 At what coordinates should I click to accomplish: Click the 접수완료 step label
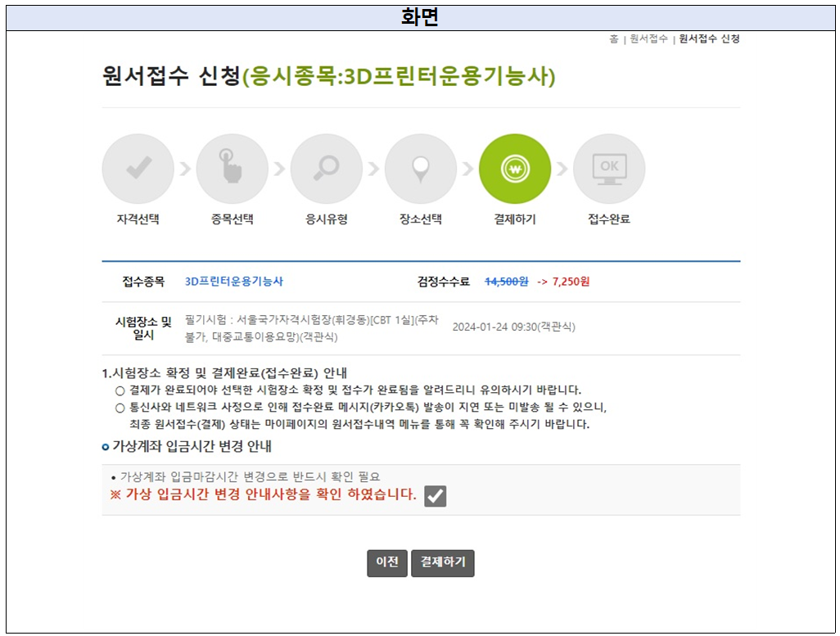tap(609, 219)
